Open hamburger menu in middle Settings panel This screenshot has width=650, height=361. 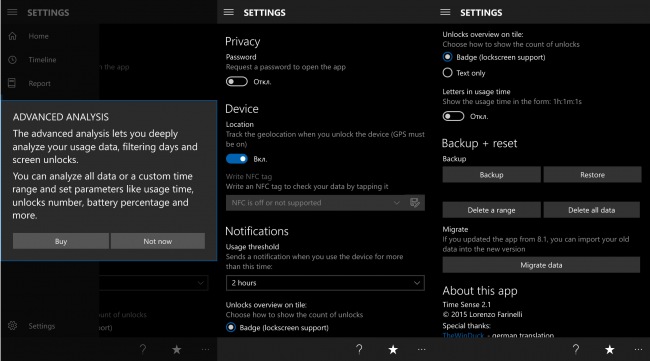point(229,12)
